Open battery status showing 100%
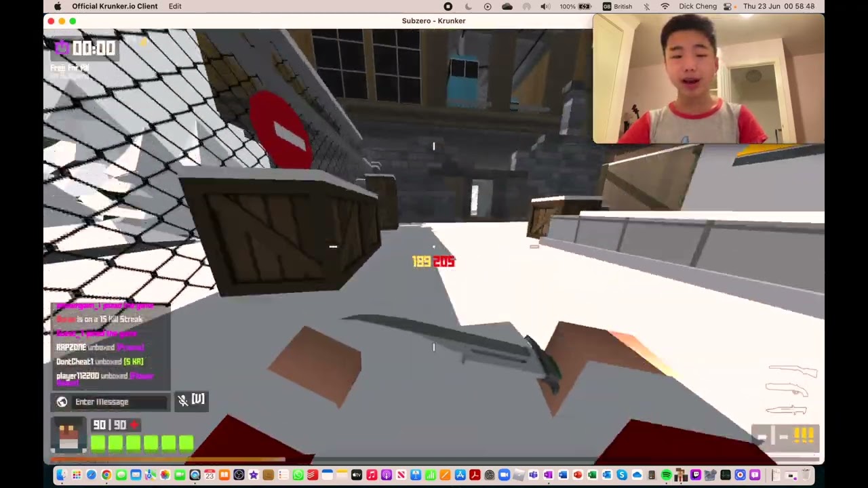The image size is (868, 488). tap(576, 6)
